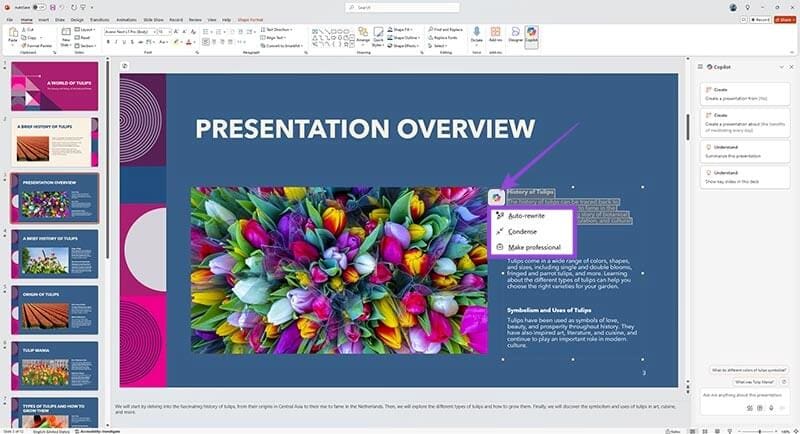Click the Clear Formatting icon
This screenshot has width=800, height=434.
(x=193, y=32)
